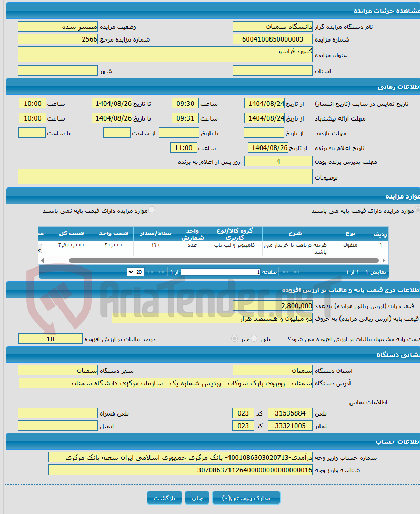Choose خیر radio for value added tax
The image size is (420, 514).
pos(234,339)
